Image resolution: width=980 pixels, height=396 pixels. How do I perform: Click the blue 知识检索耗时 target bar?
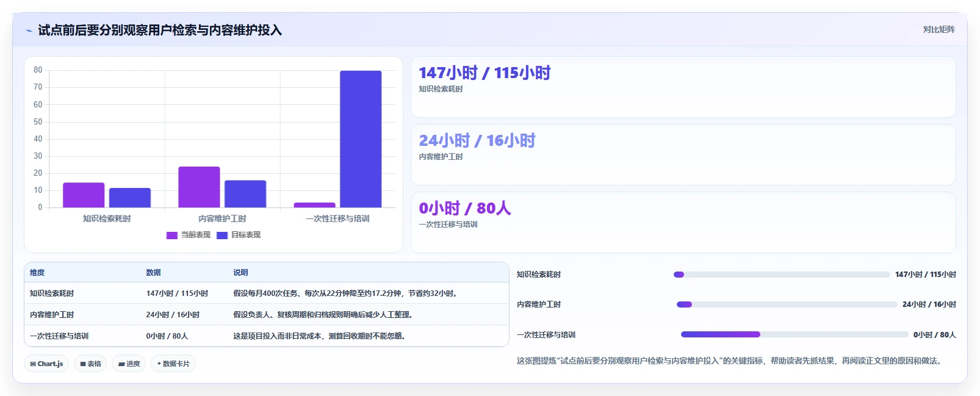(130, 198)
